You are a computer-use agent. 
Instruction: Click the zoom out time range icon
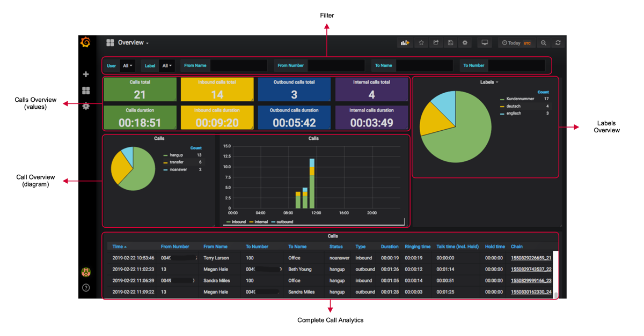(544, 43)
